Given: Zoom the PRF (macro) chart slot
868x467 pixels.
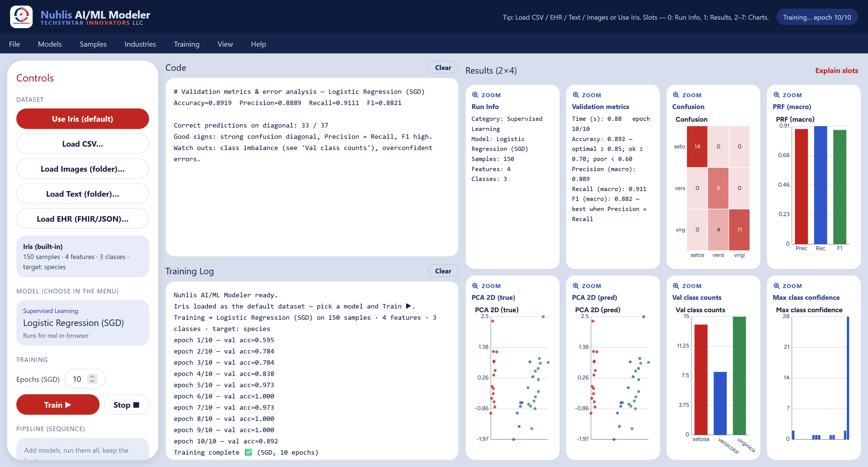Looking at the screenshot, I should click(x=787, y=95).
